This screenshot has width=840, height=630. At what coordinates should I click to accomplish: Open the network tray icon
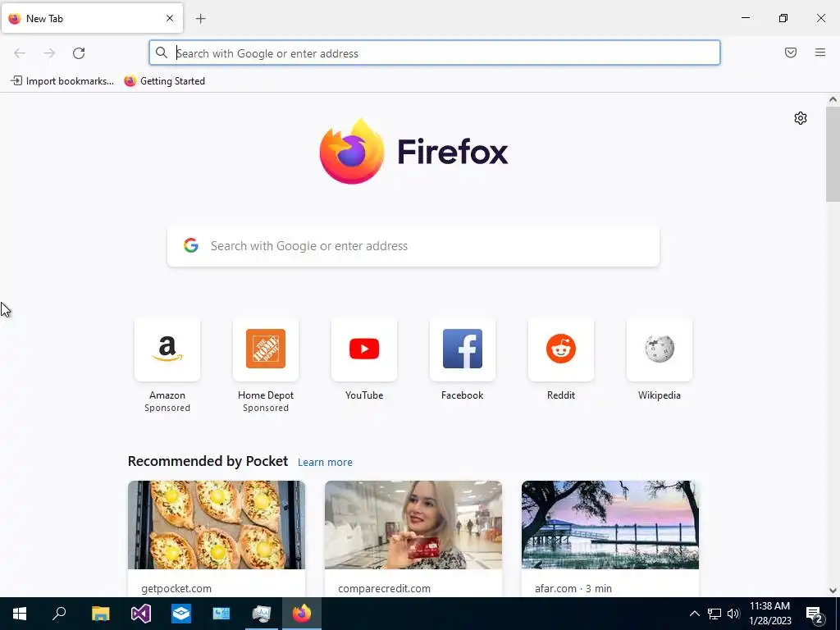(x=714, y=614)
